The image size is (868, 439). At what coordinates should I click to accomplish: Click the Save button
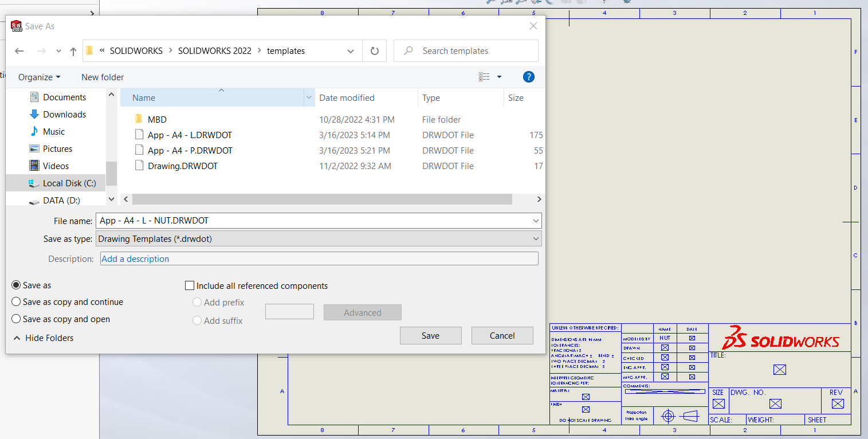click(430, 336)
